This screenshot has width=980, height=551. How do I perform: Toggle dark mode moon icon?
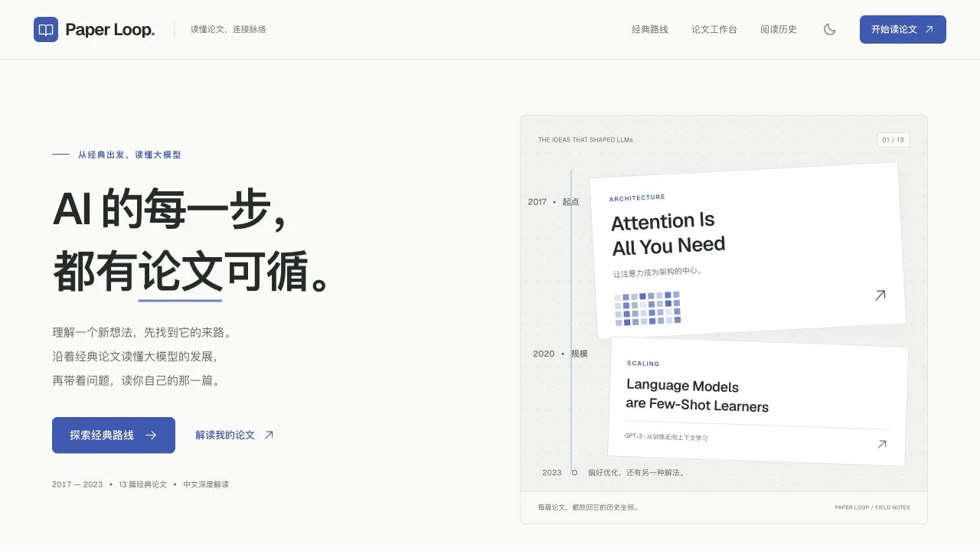point(830,29)
